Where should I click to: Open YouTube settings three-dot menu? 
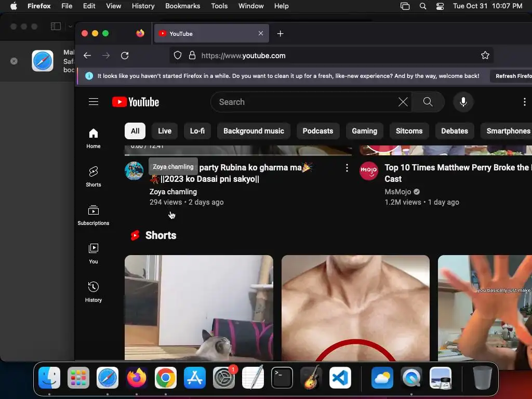click(x=525, y=102)
